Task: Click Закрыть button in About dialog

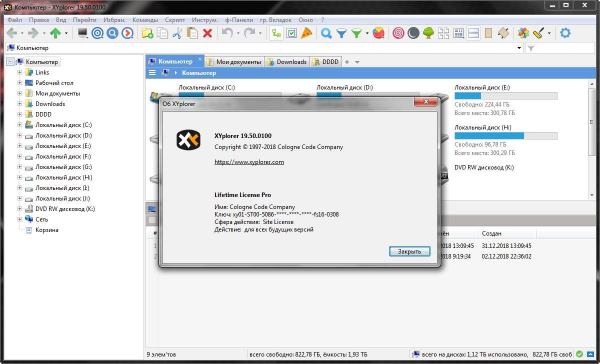Action: [409, 251]
